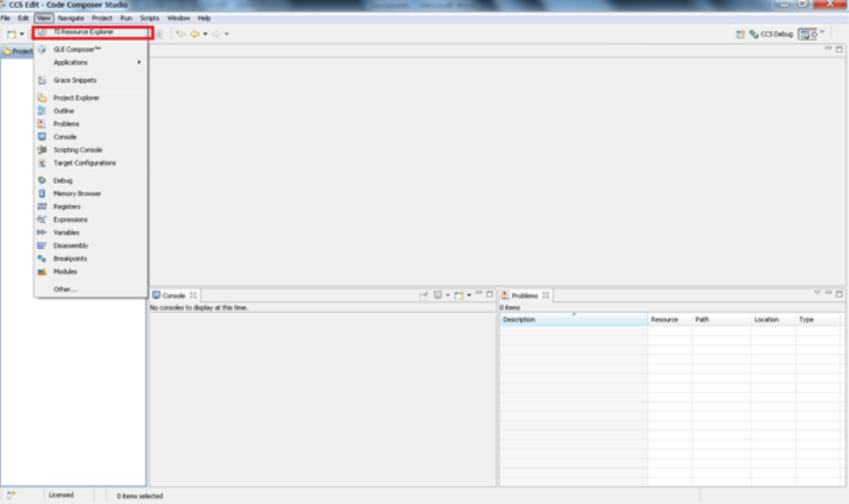Open the Navigate menu
Image resolution: width=849 pixels, height=504 pixels.
pyautogui.click(x=71, y=17)
